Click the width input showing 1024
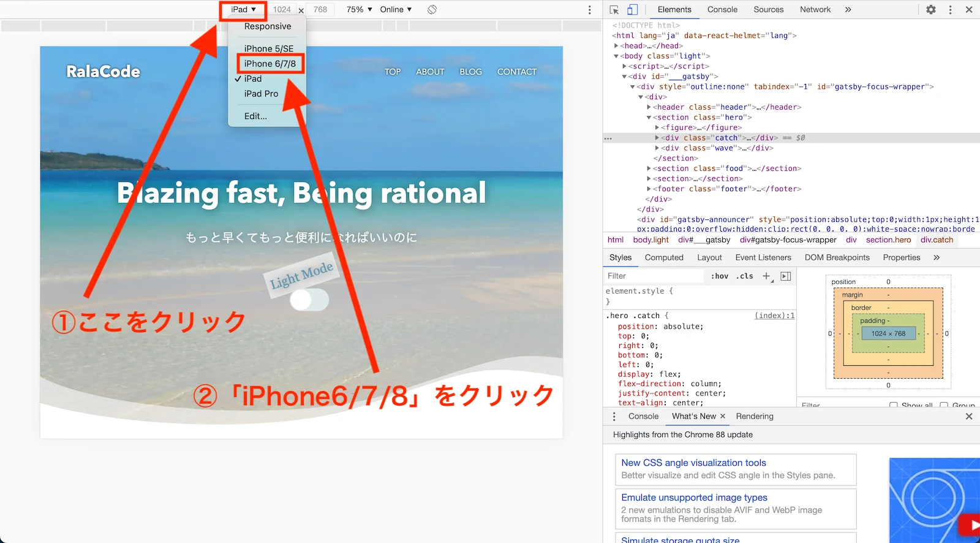Viewport: 980px width, 543px height. tap(282, 10)
